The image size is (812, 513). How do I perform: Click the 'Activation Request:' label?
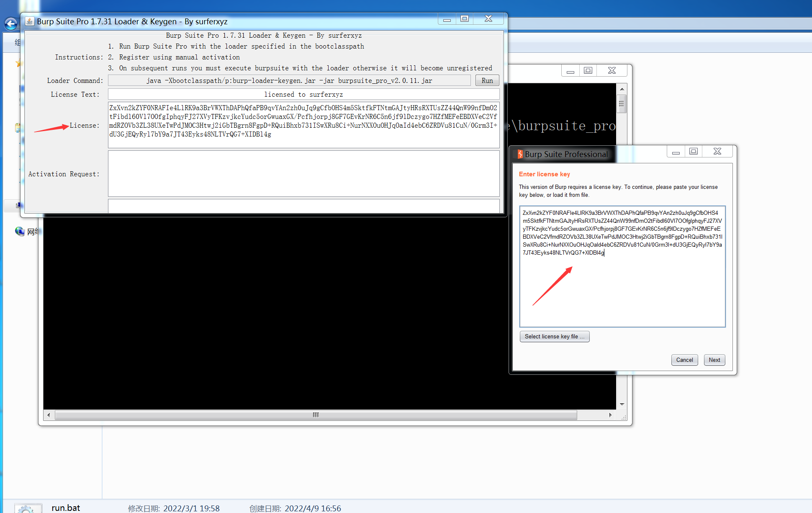(64, 174)
